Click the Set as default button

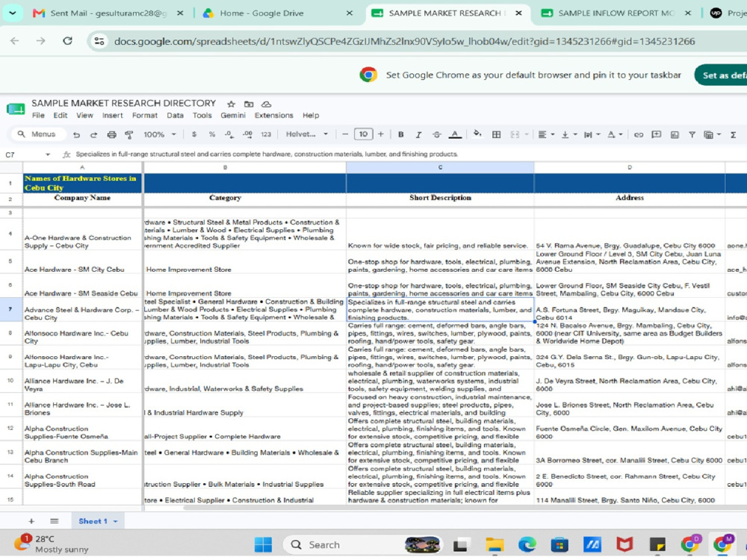coord(721,75)
